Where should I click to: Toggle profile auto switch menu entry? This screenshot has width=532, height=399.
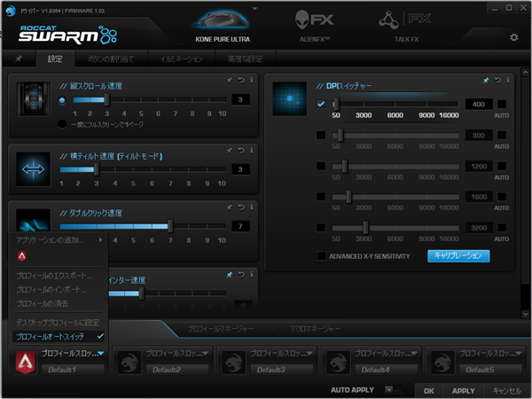[59, 336]
